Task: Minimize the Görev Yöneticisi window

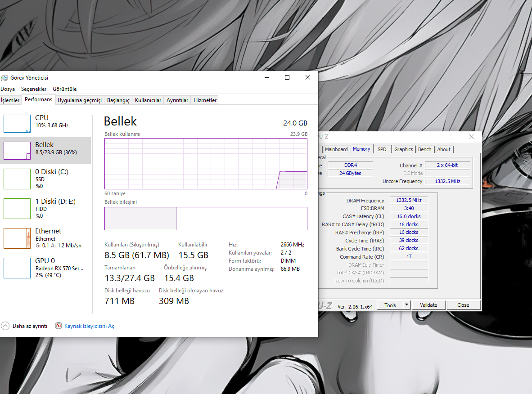Action: pyautogui.click(x=267, y=77)
